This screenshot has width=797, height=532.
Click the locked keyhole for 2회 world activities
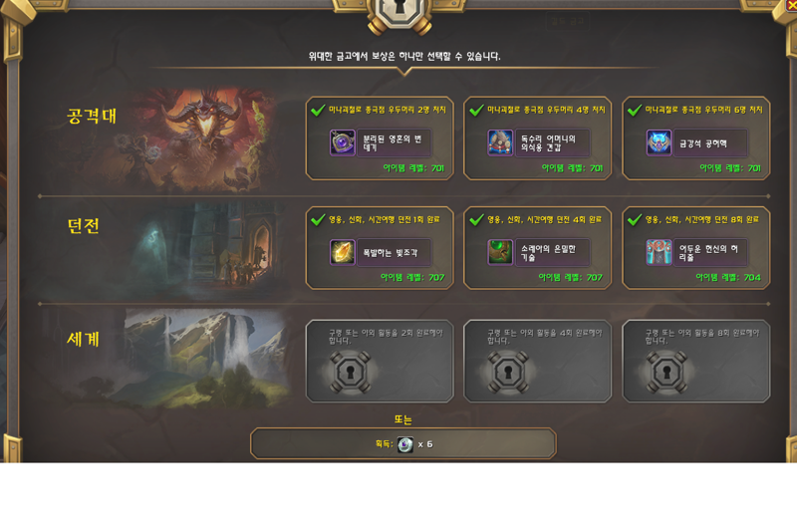[x=350, y=373]
